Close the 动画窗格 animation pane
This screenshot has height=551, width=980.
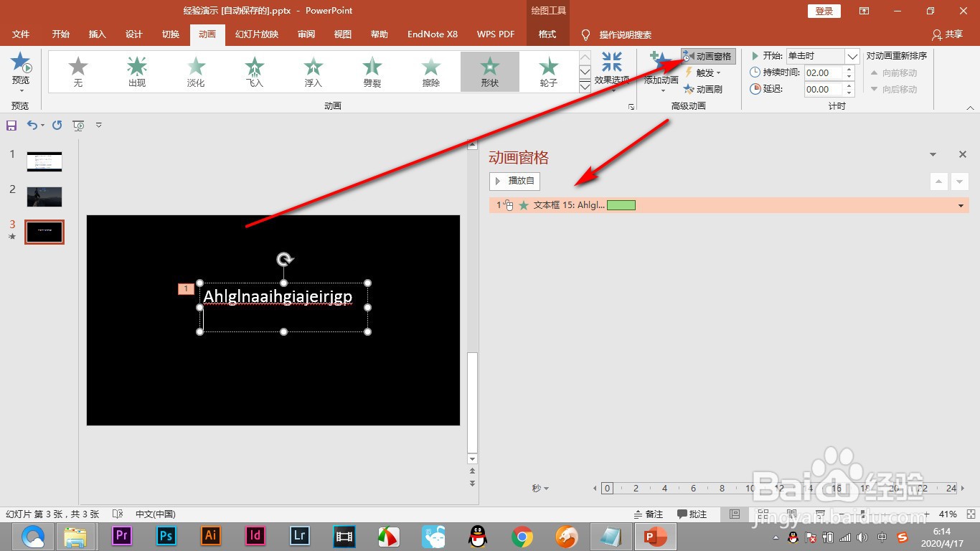963,154
